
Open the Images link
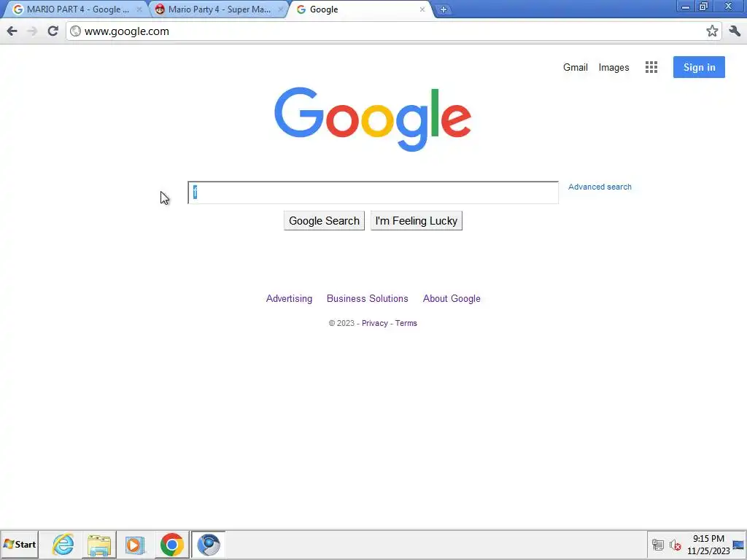pos(614,68)
